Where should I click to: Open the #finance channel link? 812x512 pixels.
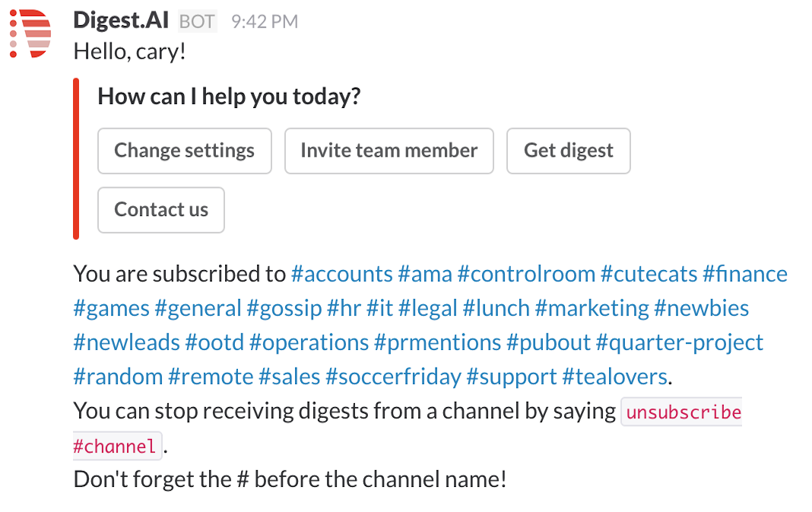(745, 274)
